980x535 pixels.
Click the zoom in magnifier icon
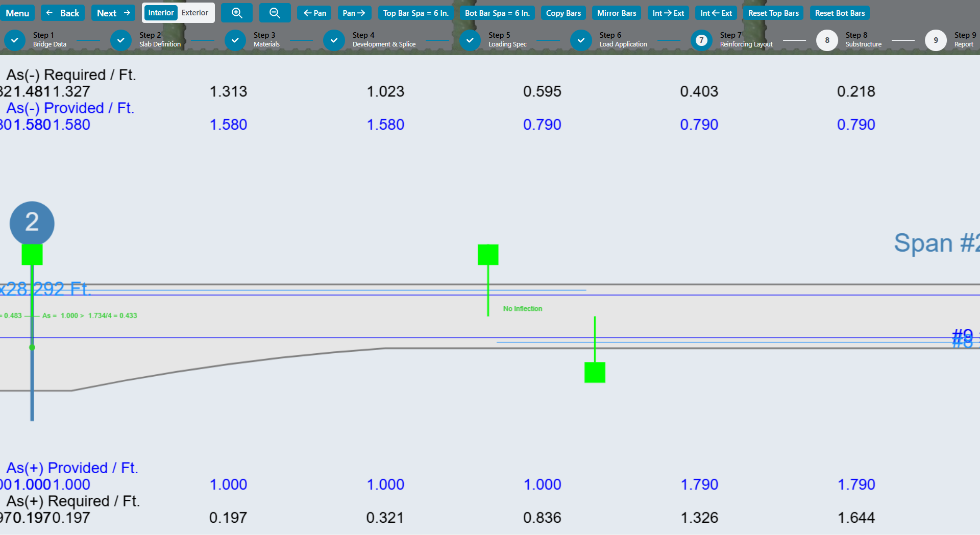point(236,13)
